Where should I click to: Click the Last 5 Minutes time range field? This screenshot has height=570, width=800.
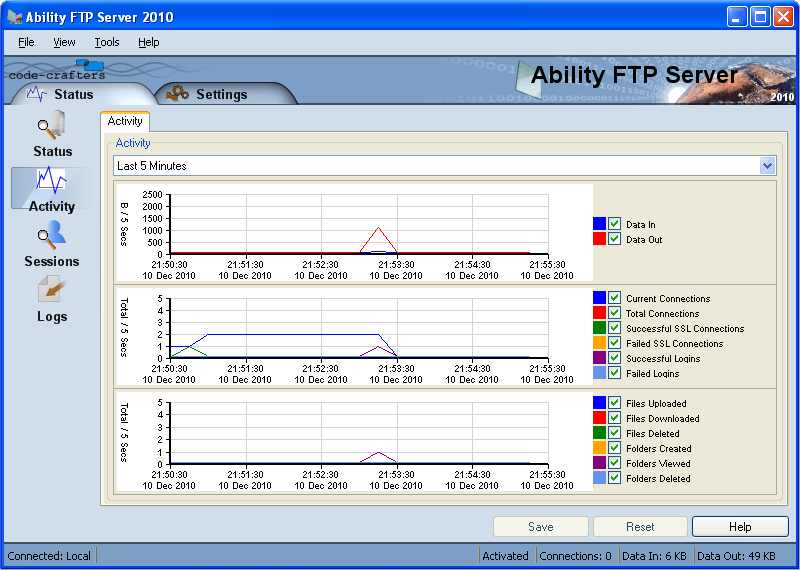click(445, 166)
